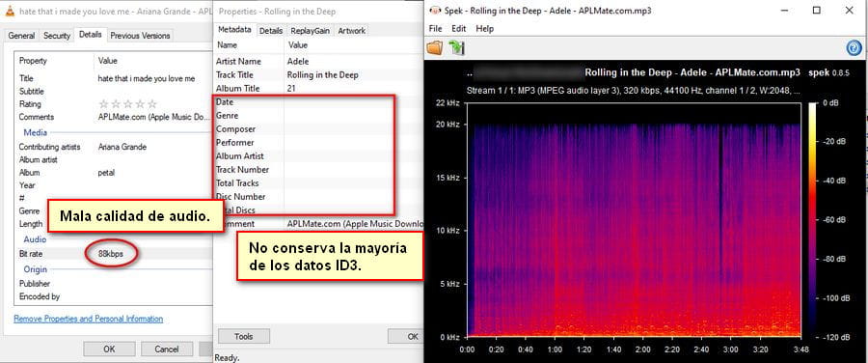Click the Encoded by property row
The width and height of the screenshot is (868, 363).
(x=113, y=296)
